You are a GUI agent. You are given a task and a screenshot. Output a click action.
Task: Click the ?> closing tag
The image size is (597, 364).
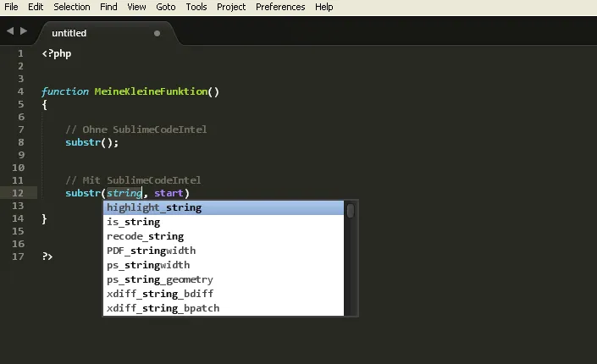[47, 256]
